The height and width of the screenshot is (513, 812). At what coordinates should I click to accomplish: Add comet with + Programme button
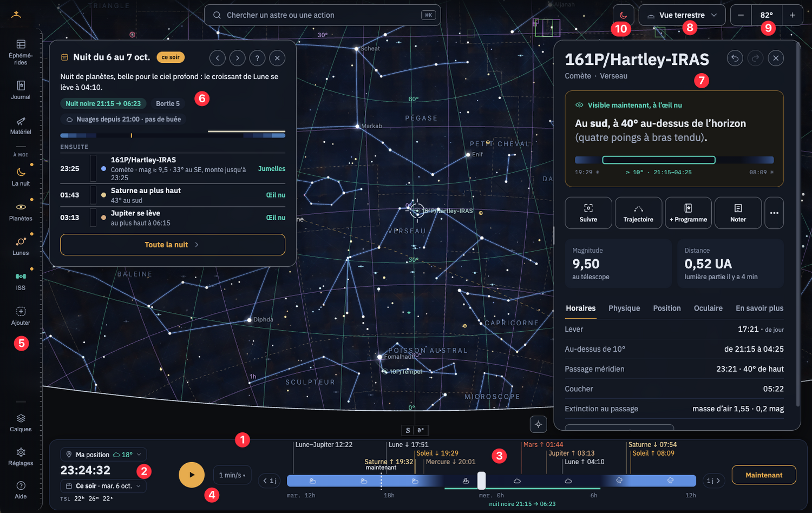pyautogui.click(x=688, y=213)
